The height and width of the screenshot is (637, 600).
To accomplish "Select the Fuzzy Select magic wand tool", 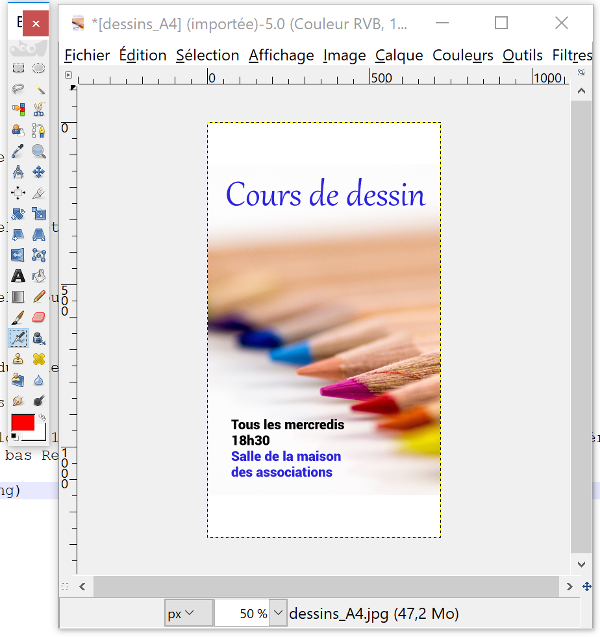I will pos(39,89).
